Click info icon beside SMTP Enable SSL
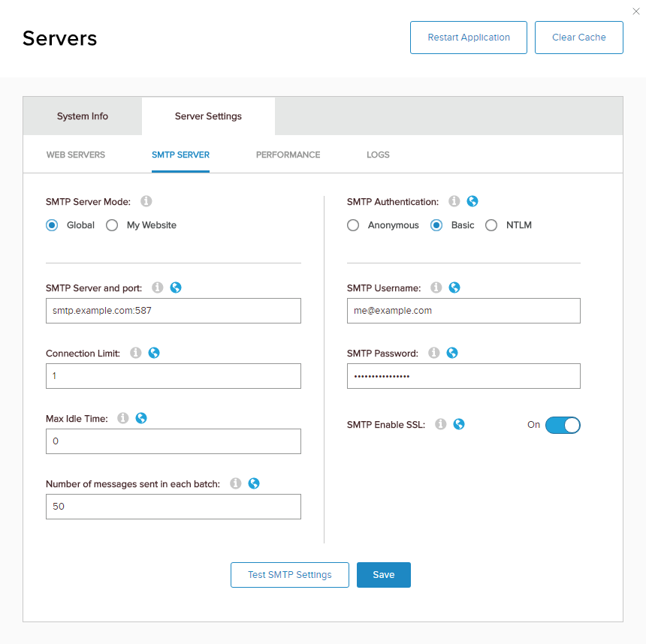This screenshot has height=644, width=646. pos(440,424)
